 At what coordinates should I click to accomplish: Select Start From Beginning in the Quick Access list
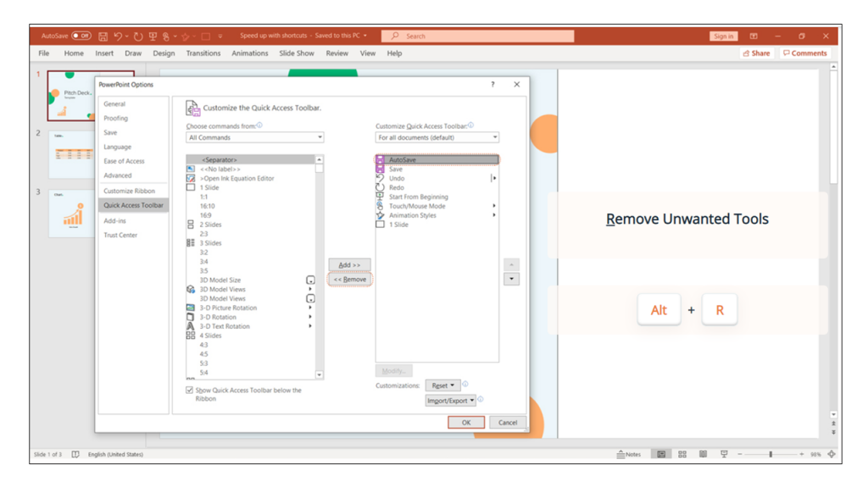pos(415,196)
